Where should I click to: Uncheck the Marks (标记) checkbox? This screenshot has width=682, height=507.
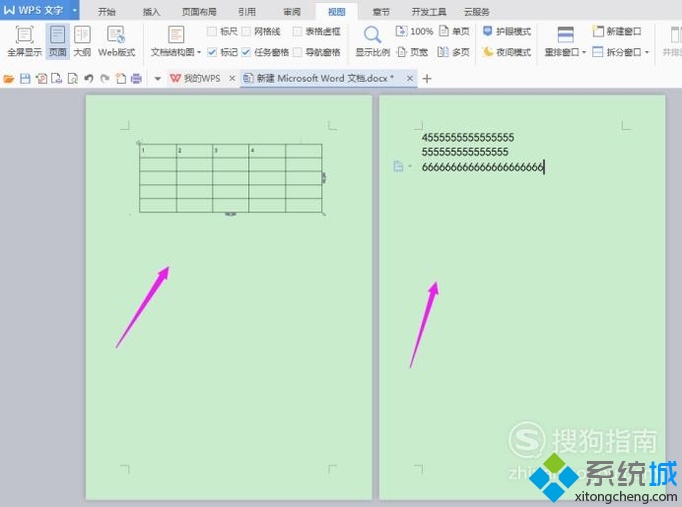(x=212, y=52)
